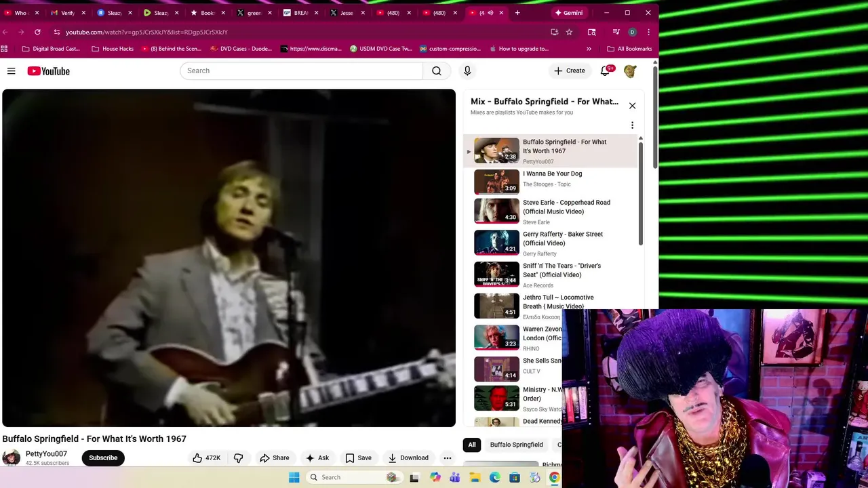Open more actions ellipsis beside Download
Image resolution: width=868 pixels, height=488 pixels.
coord(447,458)
